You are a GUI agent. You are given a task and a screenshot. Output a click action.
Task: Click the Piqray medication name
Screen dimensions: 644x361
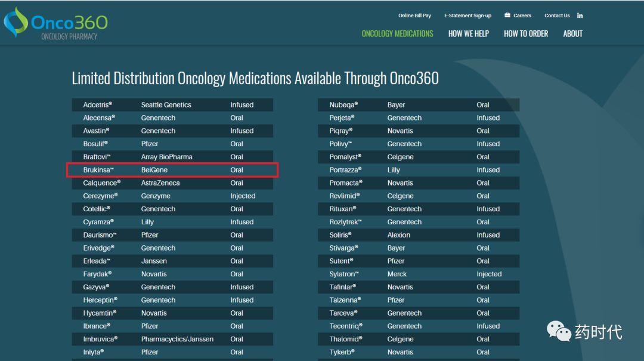(x=341, y=131)
